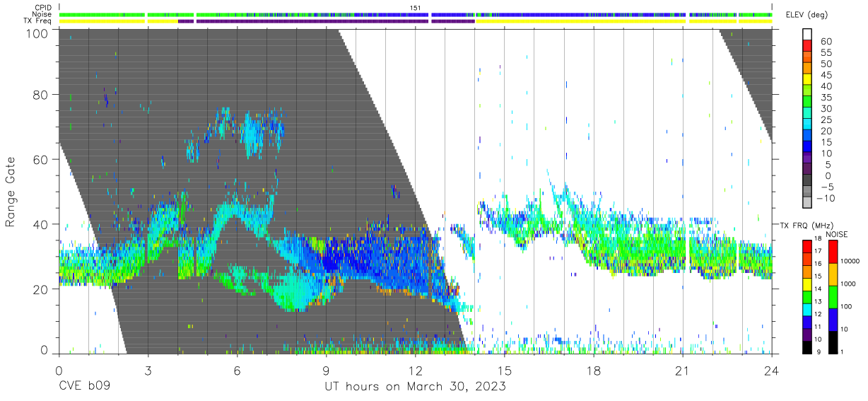The image size is (868, 401).
Task: Click the 10000 label on the NOISE scale
Action: 850,261
